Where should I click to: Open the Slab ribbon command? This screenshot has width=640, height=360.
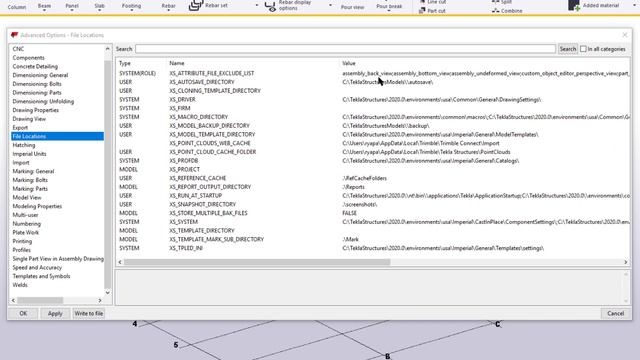click(100, 7)
